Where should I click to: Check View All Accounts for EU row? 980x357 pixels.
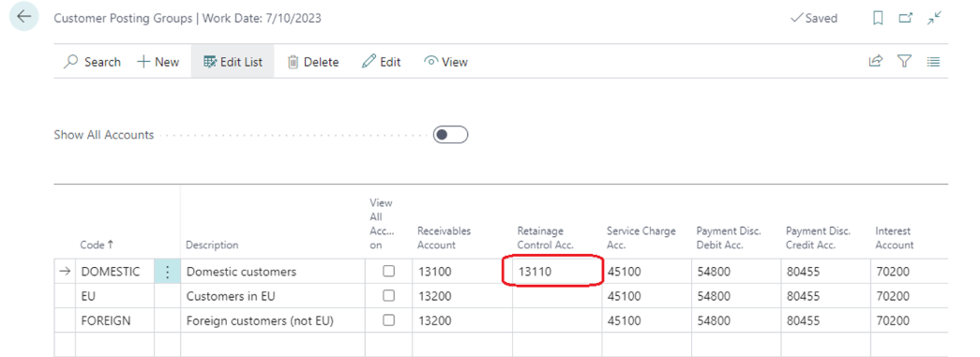tap(389, 296)
